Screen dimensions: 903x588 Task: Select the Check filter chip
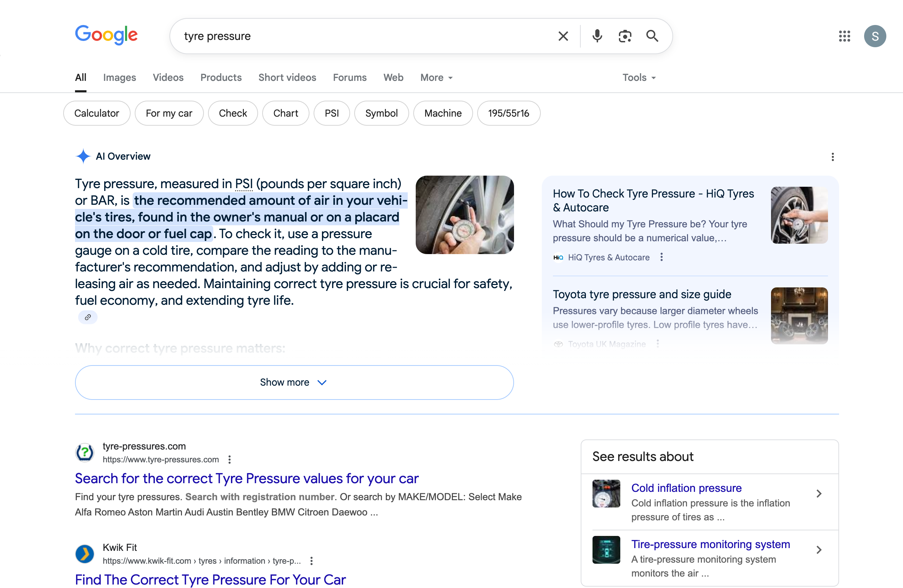pos(233,113)
